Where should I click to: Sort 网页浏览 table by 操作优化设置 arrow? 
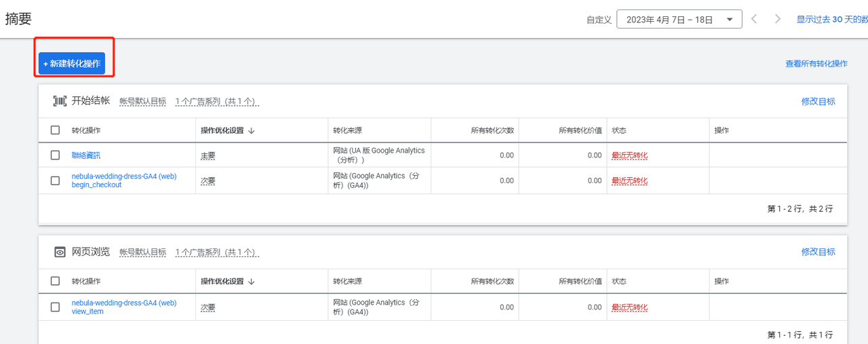(252, 281)
